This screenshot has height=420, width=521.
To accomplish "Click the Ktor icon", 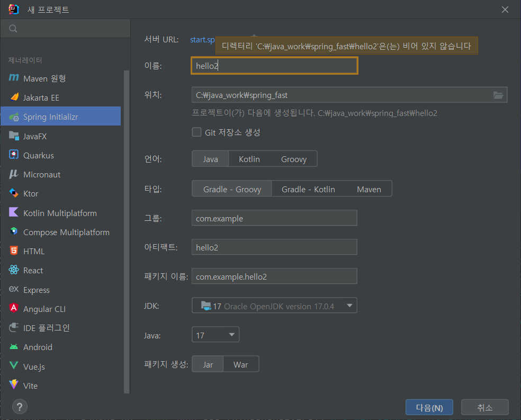I will click(x=14, y=193).
